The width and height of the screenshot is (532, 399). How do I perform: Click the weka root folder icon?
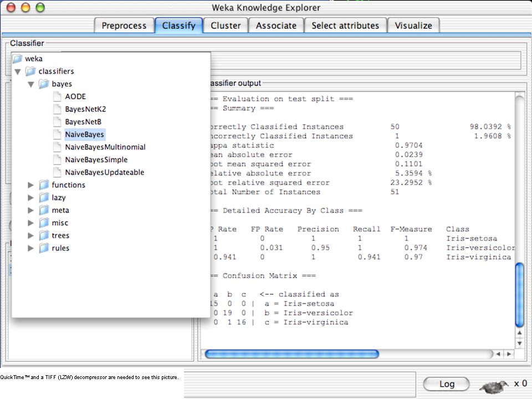17,59
